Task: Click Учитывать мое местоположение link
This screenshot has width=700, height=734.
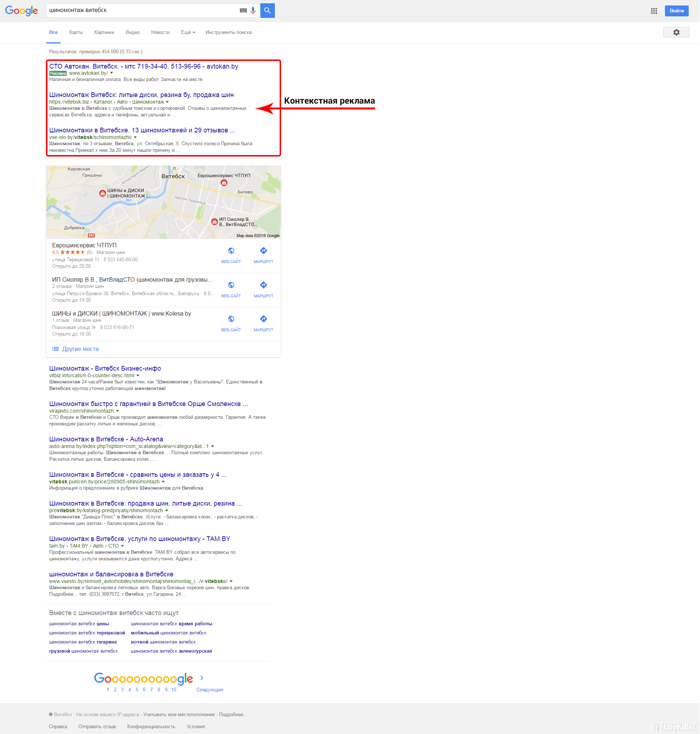Action: (x=179, y=715)
